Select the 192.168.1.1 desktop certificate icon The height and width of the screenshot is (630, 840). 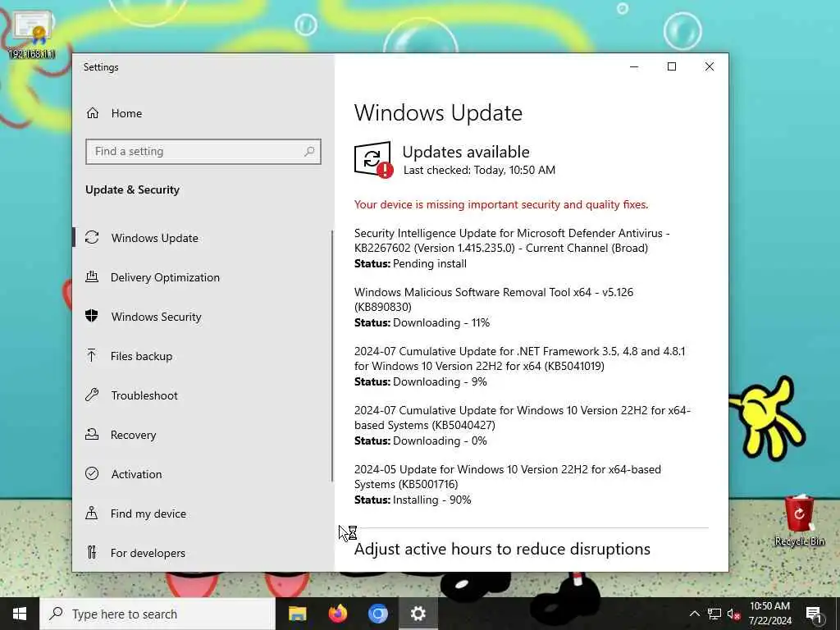(32, 33)
